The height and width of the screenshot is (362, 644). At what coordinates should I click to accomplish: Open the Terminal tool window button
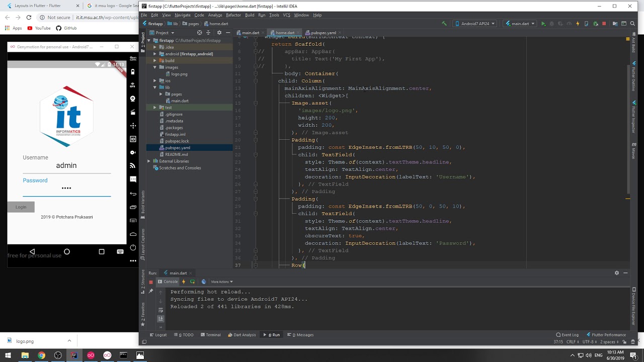click(x=210, y=335)
